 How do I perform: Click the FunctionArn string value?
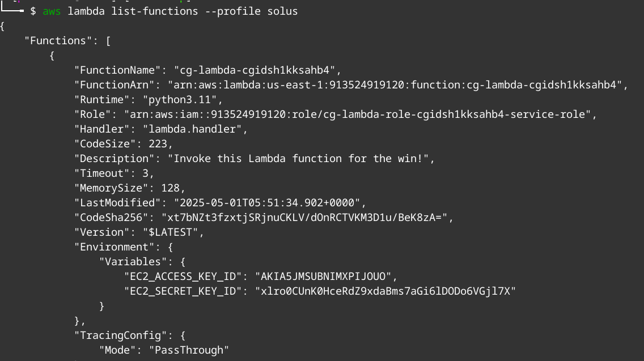(395, 85)
